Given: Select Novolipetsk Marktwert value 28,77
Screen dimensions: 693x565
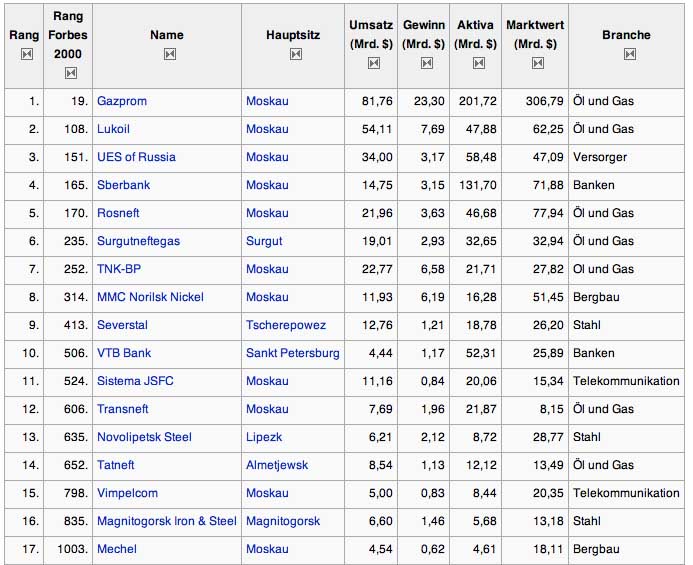Looking at the screenshot, I should click(548, 437).
